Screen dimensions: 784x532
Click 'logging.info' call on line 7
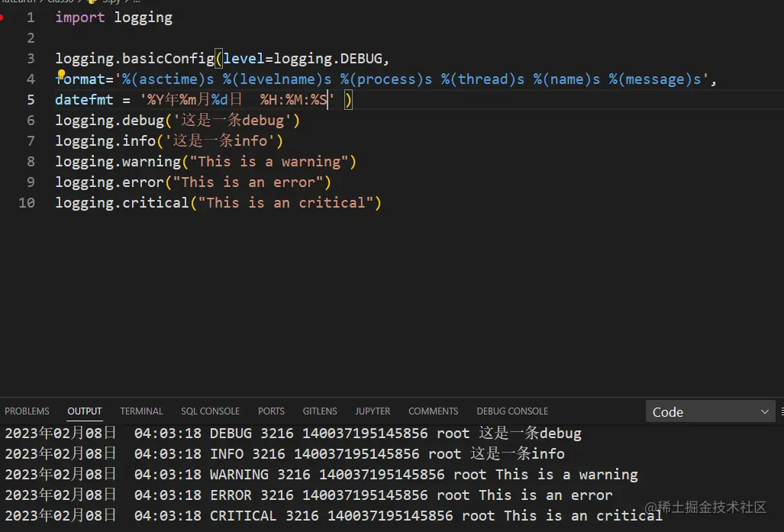[105, 141]
